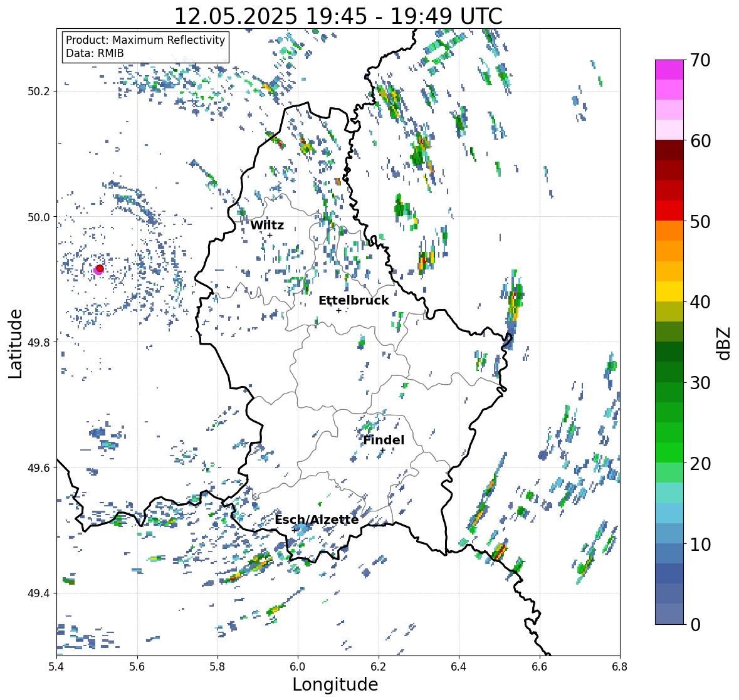The image size is (739, 700).
Task: Click the 'Product: Maximum Reflectivity' text
Action: [145, 40]
